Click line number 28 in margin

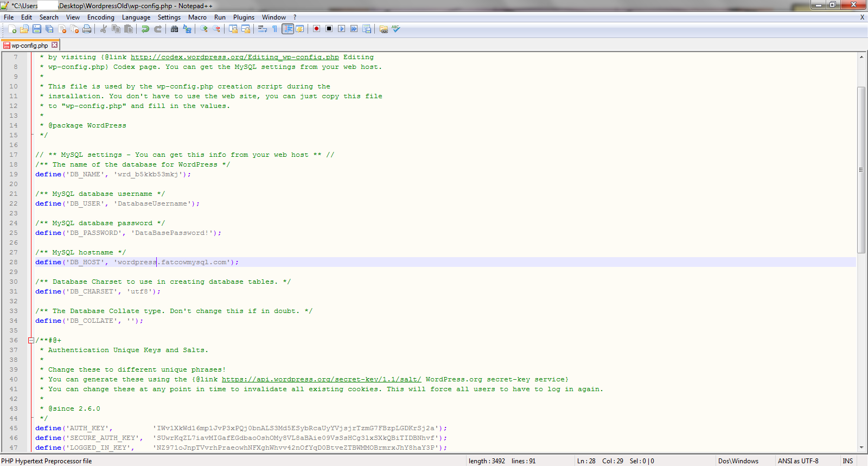(13, 262)
